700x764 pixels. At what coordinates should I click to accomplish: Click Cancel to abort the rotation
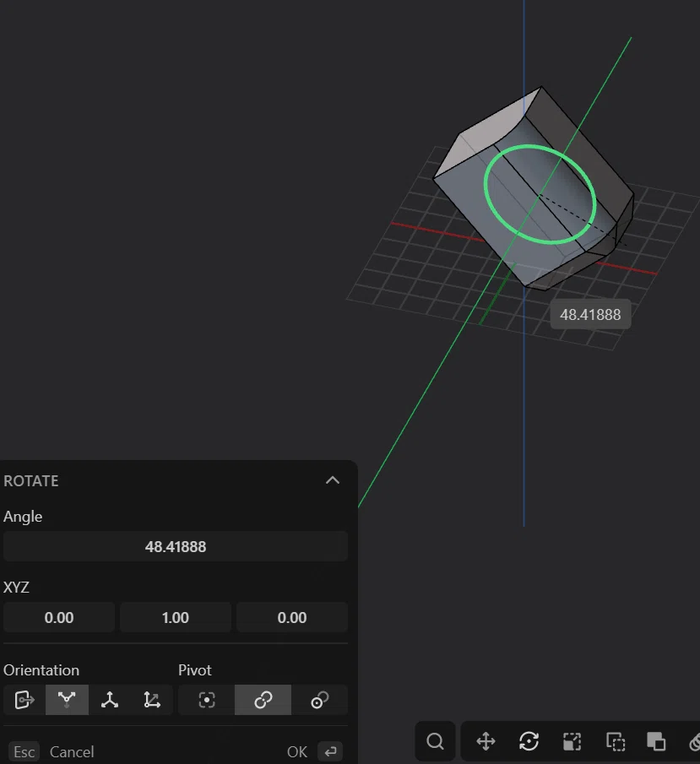72,751
